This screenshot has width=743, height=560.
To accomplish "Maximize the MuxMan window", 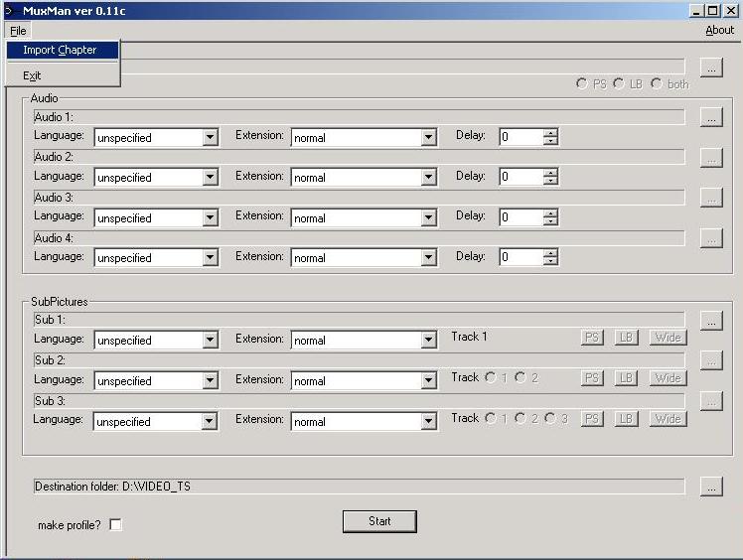I will pyautogui.click(x=712, y=11).
